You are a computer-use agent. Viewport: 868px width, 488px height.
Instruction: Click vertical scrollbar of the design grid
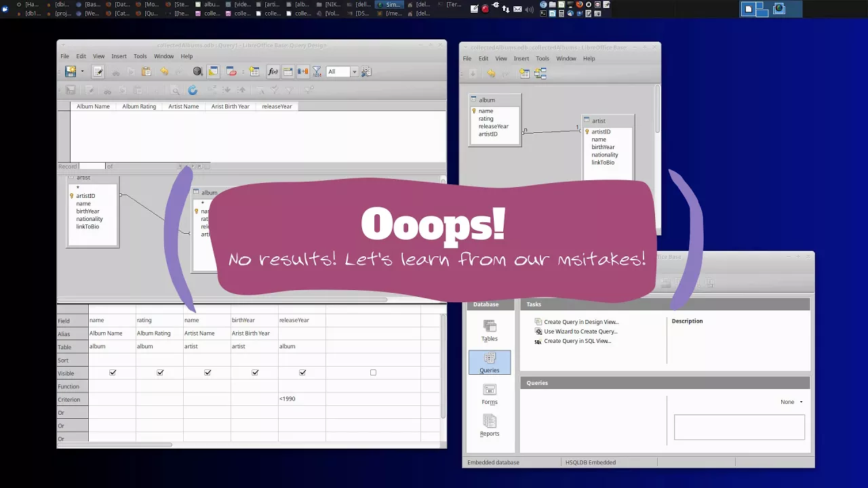pyautogui.click(x=443, y=366)
